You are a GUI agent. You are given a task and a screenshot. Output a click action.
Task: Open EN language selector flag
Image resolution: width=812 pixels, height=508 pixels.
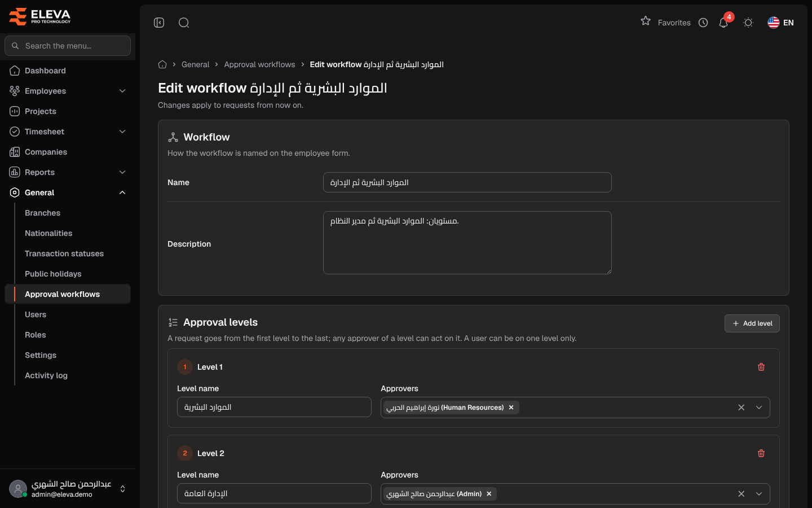click(x=781, y=23)
